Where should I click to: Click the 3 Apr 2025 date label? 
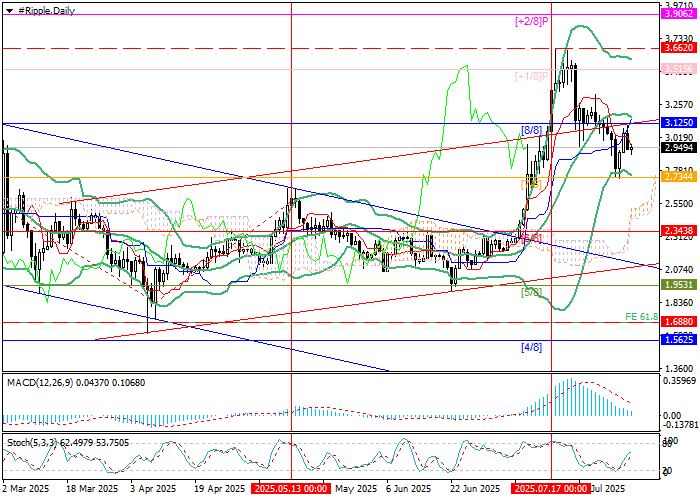(x=154, y=488)
